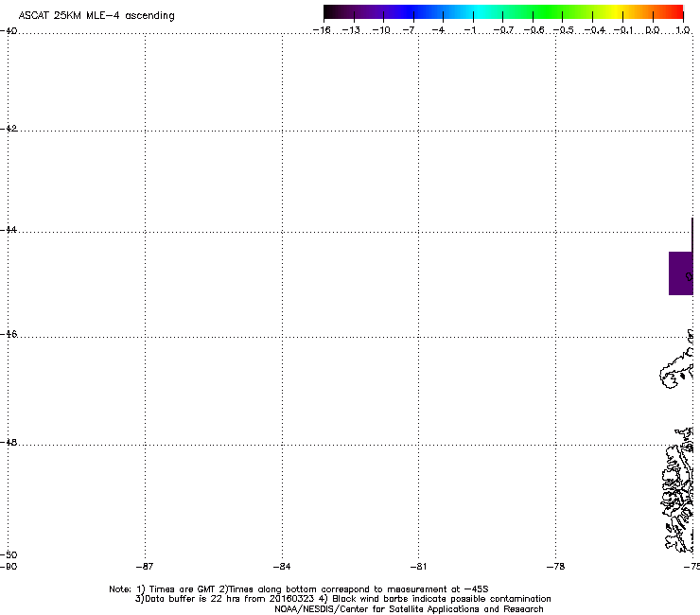The height and width of the screenshot is (615, 700).
Task: Click the -81 longitude axis label
Action: [418, 567]
